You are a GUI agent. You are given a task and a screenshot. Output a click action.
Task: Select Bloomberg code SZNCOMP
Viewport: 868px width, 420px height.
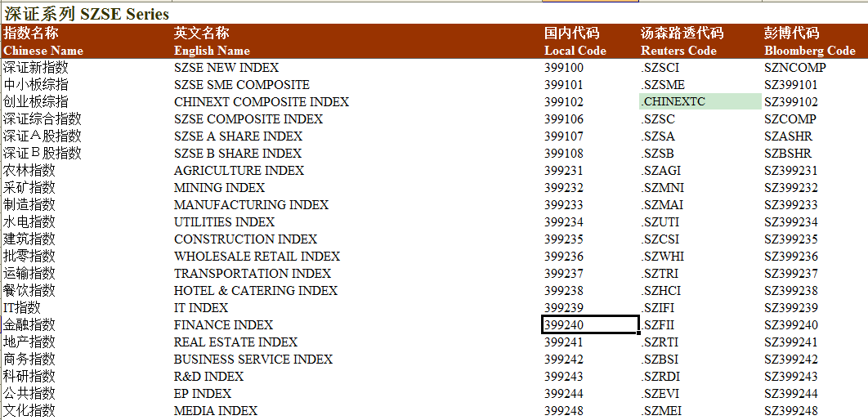click(795, 68)
